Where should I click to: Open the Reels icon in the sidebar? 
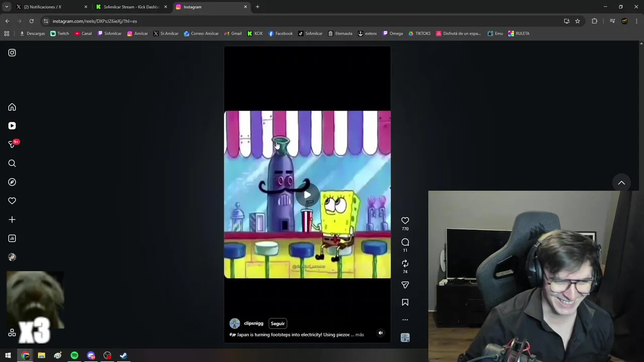pos(12,126)
